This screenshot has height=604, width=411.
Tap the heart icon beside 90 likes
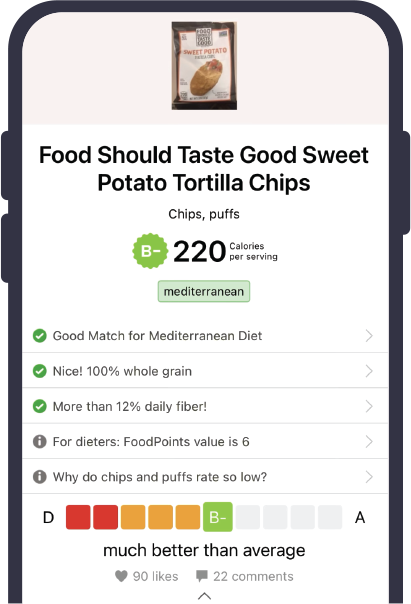(x=121, y=576)
